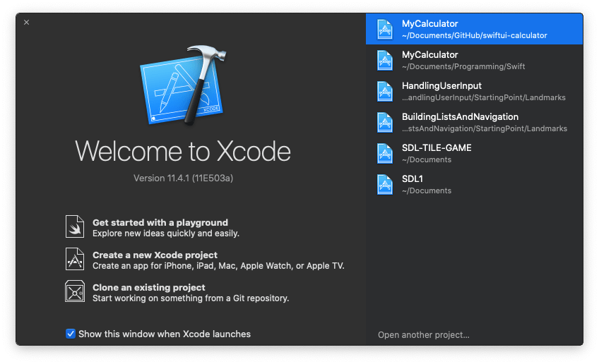Click ~/Documents path under SDL1
Viewport: 599px width, 364px height.
(427, 190)
